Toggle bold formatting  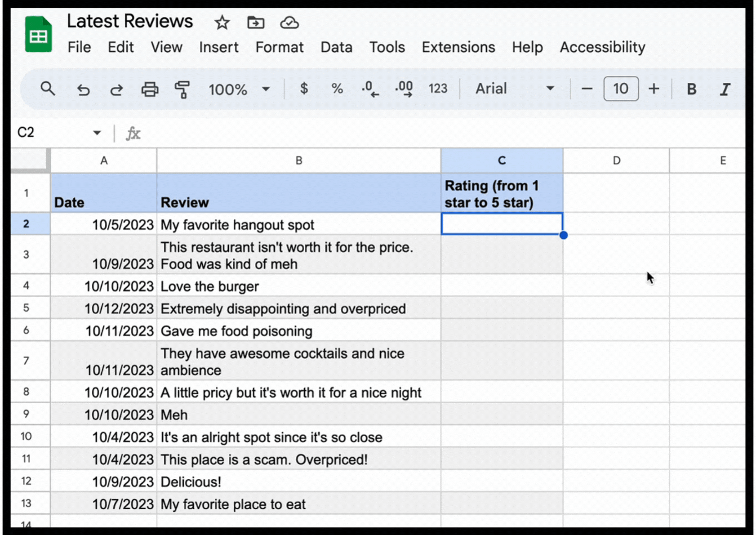(x=691, y=89)
